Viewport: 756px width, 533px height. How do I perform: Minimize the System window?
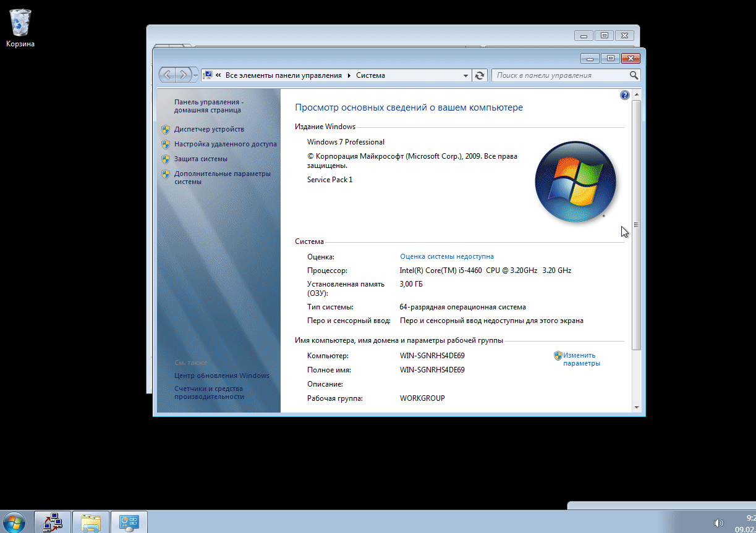tap(590, 58)
